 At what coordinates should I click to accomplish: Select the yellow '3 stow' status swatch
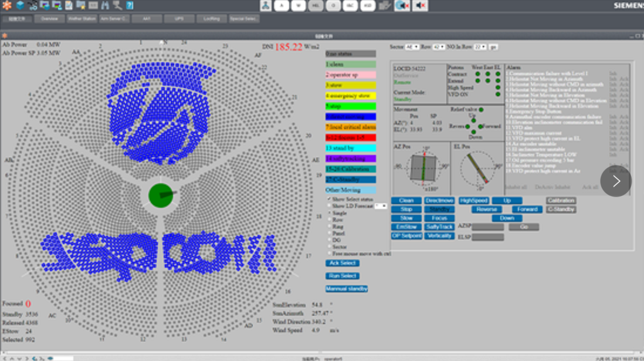coord(351,86)
